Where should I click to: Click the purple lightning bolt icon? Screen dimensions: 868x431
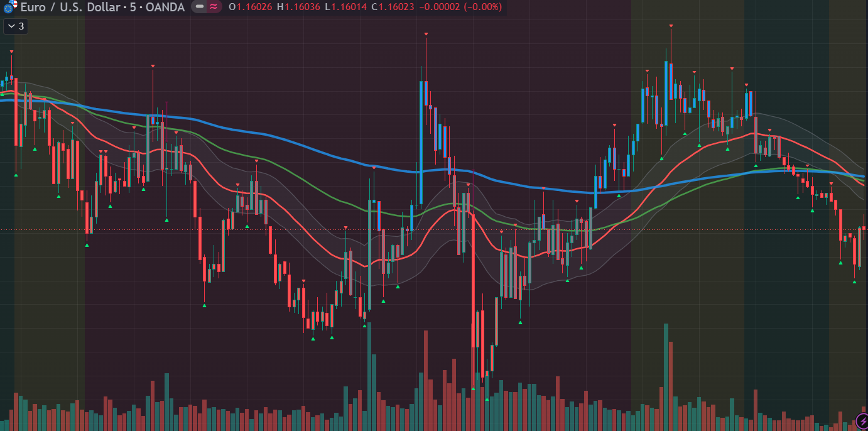(861, 420)
